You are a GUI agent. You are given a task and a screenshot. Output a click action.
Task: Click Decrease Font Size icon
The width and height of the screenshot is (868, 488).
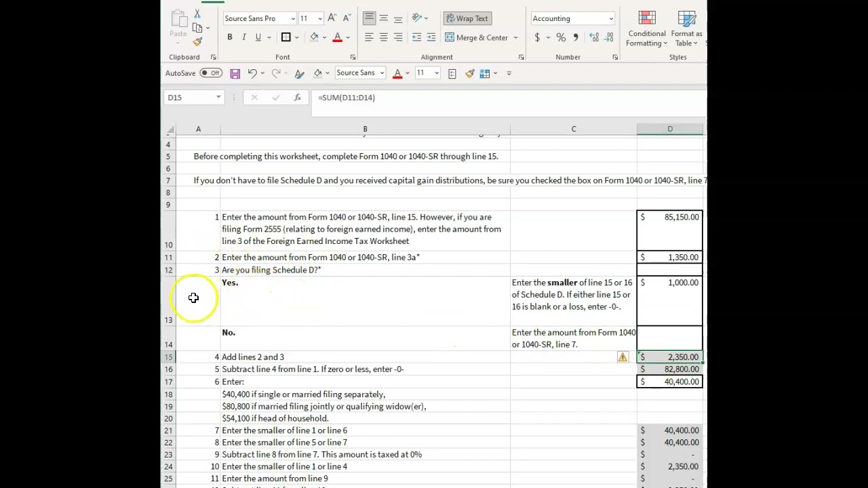point(347,18)
